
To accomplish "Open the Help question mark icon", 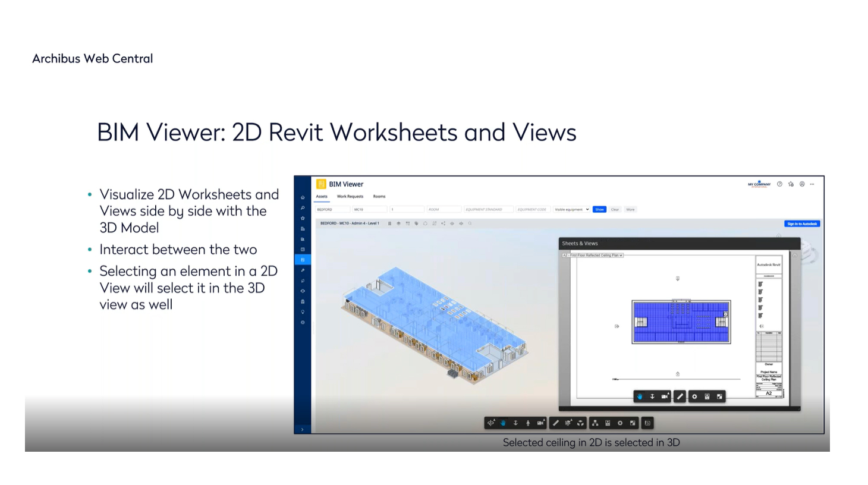I will coord(779,184).
